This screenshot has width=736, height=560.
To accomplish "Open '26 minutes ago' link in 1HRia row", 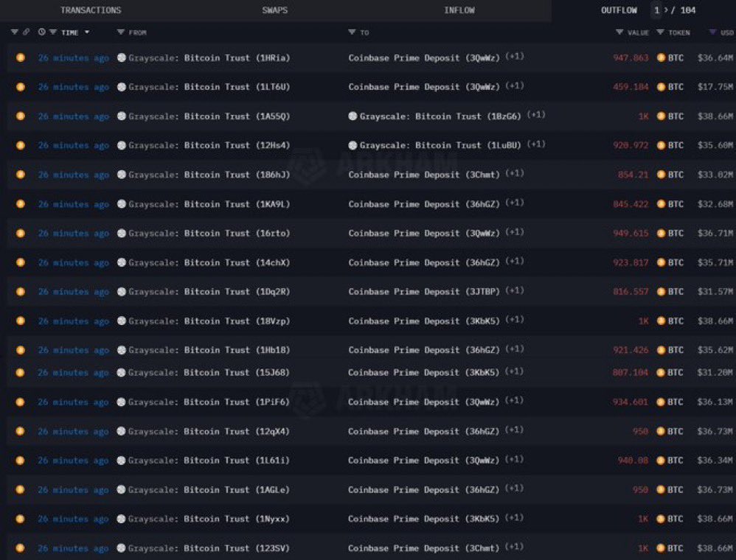I will pos(74,57).
